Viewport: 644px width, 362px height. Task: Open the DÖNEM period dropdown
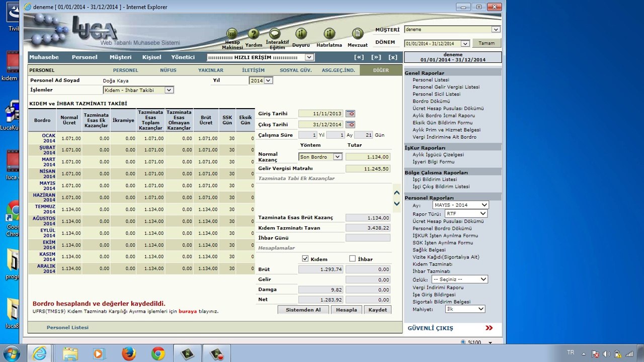[x=437, y=44]
